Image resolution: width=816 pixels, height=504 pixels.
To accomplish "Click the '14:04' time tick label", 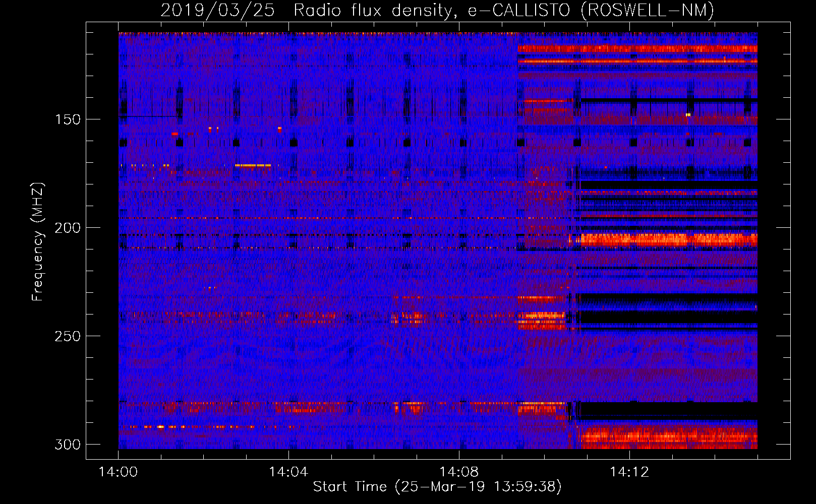I will tap(288, 472).
